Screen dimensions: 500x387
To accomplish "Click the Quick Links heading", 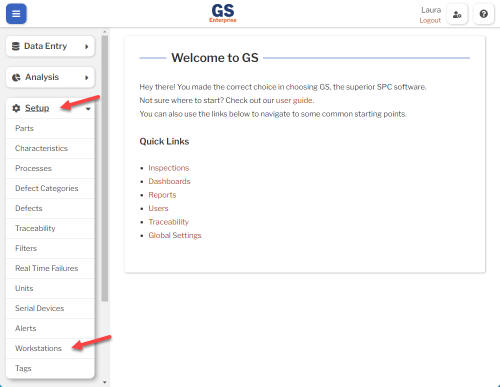I will click(164, 141).
